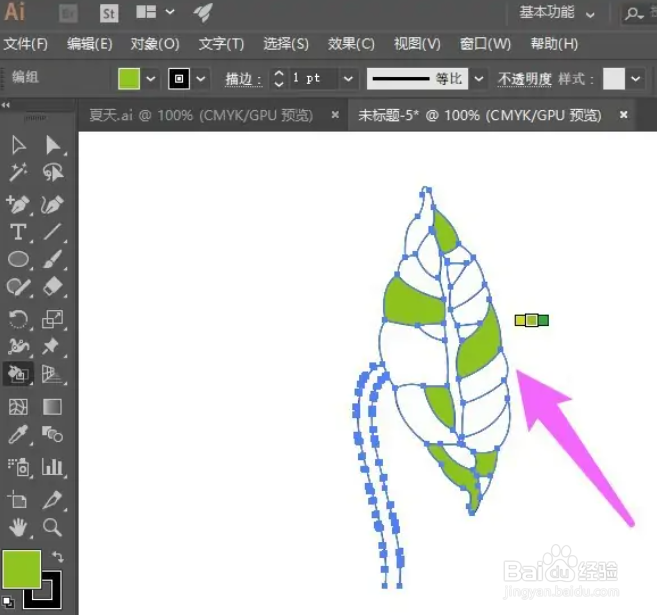This screenshot has width=657, height=615.
Task: Select the Paintbrush tool
Action: (x=52, y=259)
